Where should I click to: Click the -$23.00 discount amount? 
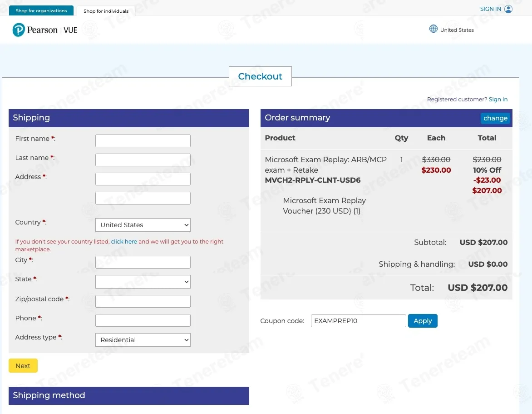487,180
